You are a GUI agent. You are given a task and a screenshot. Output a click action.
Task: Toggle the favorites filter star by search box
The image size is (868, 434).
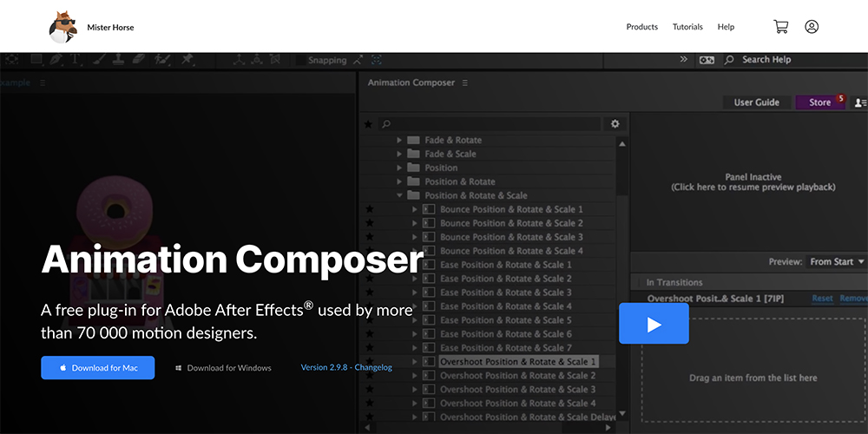pyautogui.click(x=368, y=124)
